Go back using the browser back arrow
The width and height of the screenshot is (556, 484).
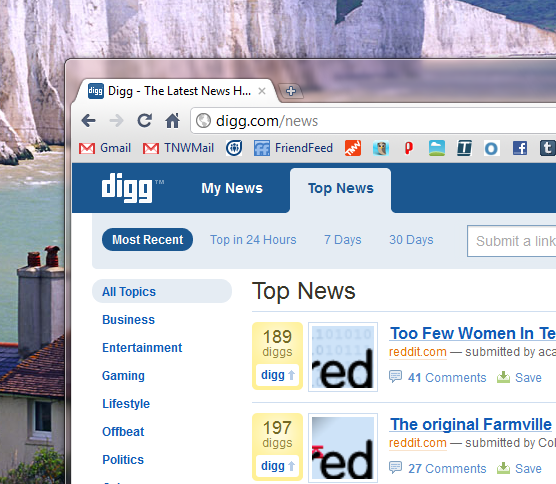(x=88, y=121)
